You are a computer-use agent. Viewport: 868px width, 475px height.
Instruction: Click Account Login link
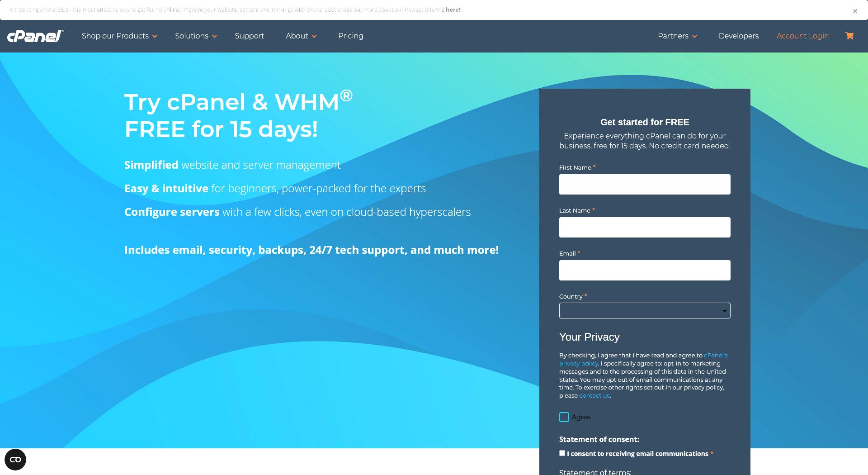[802, 36]
